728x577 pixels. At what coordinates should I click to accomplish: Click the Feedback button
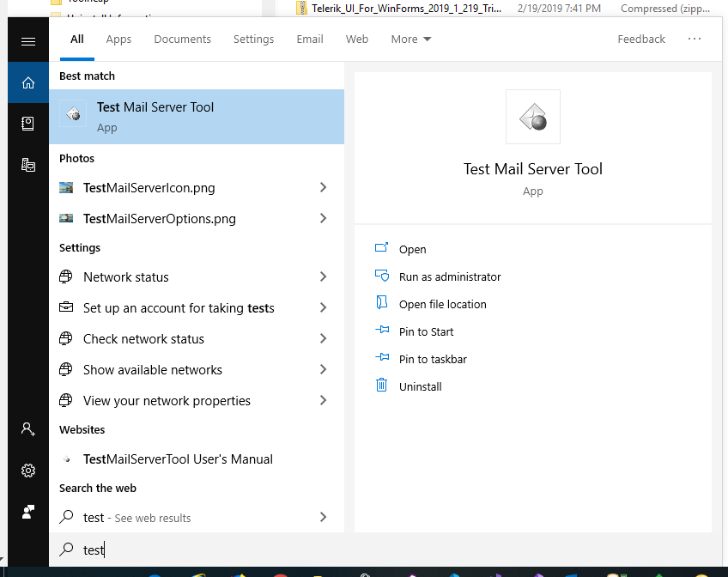click(x=640, y=39)
